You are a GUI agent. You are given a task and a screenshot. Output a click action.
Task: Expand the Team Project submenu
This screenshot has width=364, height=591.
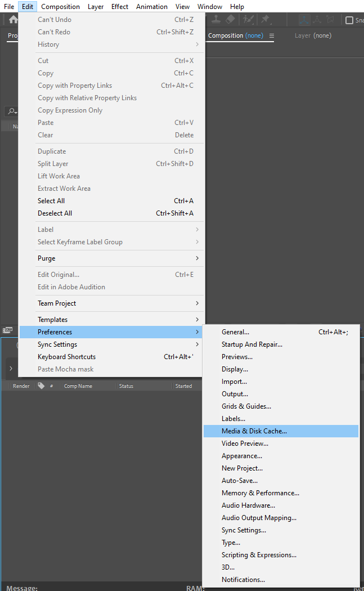coord(116,303)
